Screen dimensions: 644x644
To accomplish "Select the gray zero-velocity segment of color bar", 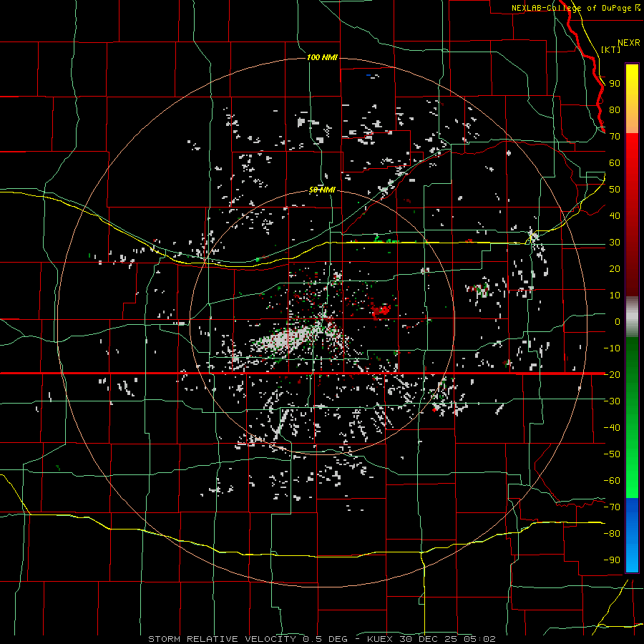I will (632, 317).
